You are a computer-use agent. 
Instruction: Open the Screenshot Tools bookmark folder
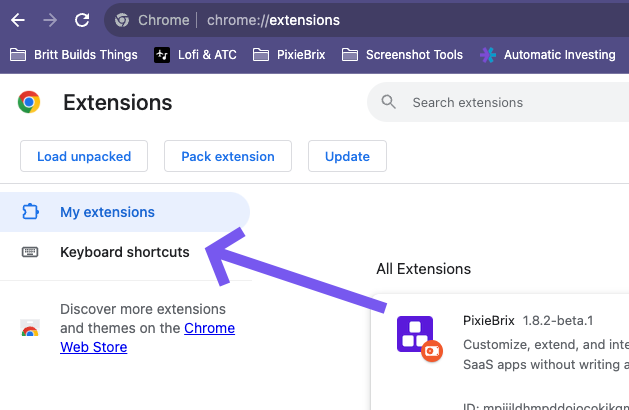402,55
